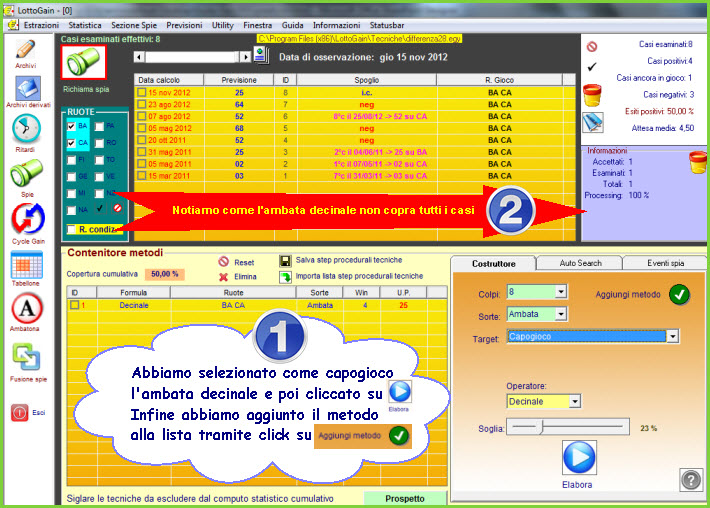710x508 pixels.
Task: Open the Sorte dropdown showing Ambata
Action: pyautogui.click(x=561, y=314)
